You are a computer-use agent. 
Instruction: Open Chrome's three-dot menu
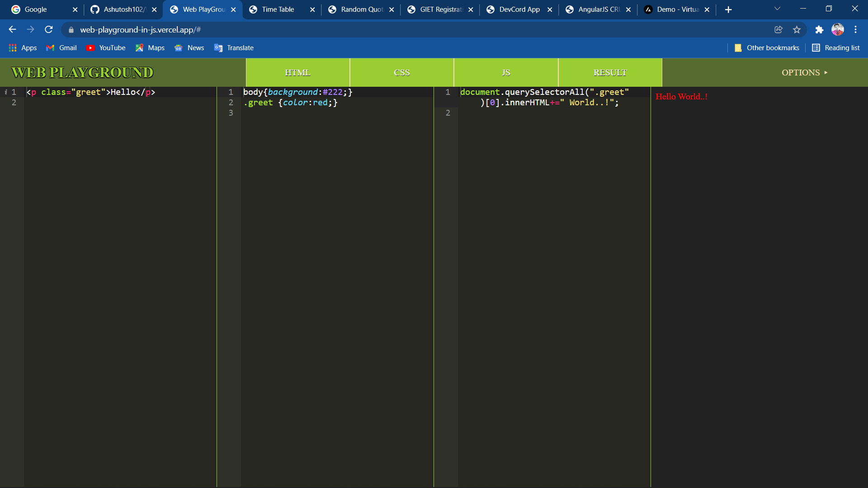[x=856, y=29]
